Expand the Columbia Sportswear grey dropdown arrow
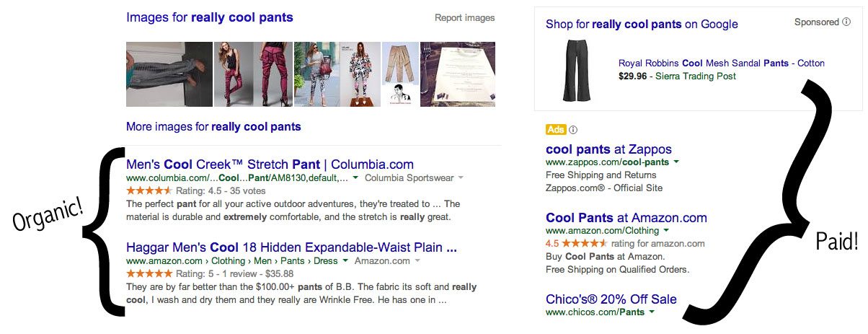 tap(461, 177)
